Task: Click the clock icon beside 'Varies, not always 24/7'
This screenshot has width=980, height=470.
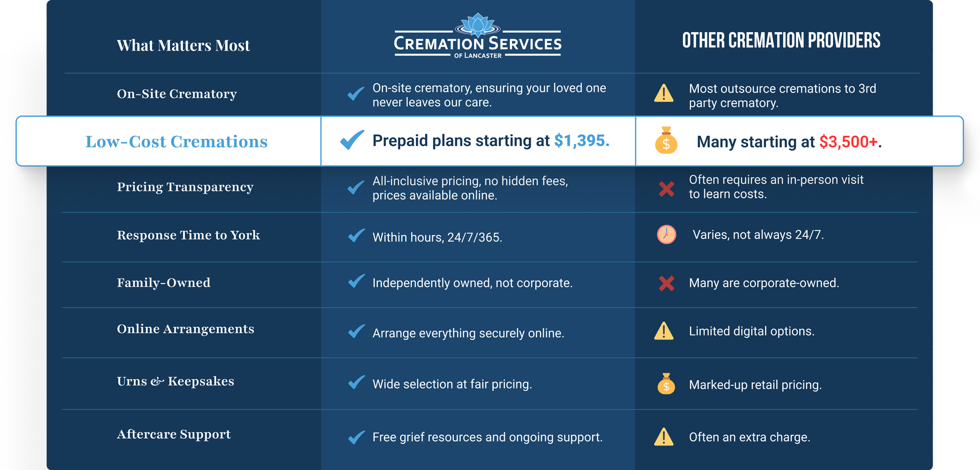Action: [x=666, y=234]
